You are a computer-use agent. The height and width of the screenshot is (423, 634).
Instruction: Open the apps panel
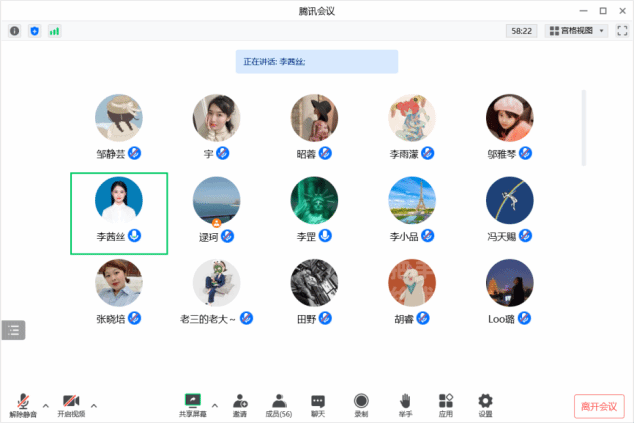(x=446, y=404)
